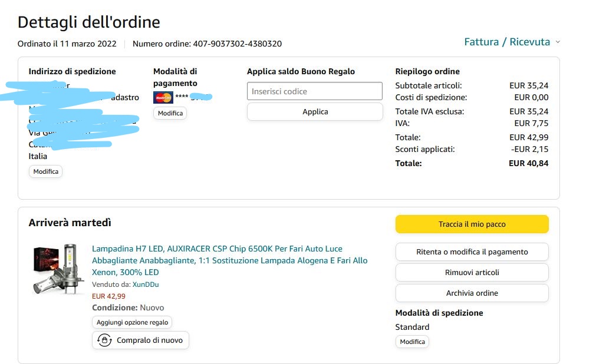Click Modifica under Indirizzo di spedizione
Viewport: 606px width, 364px height.
point(45,171)
